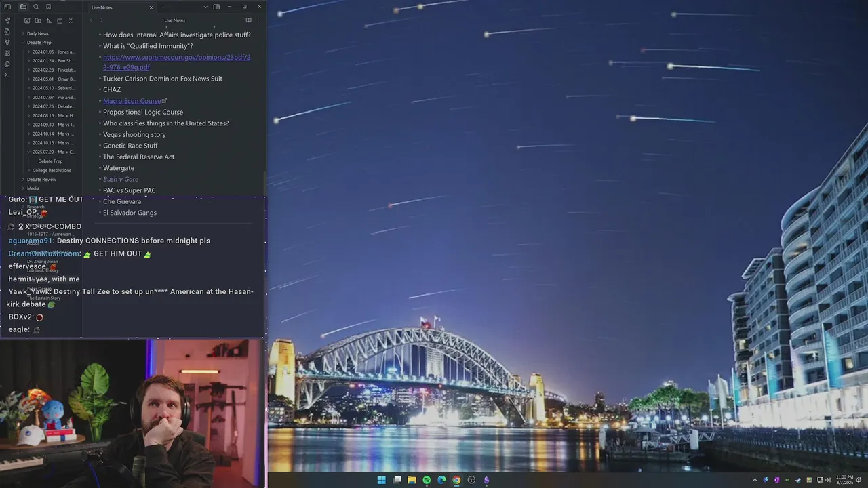
Task: Open File Explorer from the taskbar
Action: point(412,480)
